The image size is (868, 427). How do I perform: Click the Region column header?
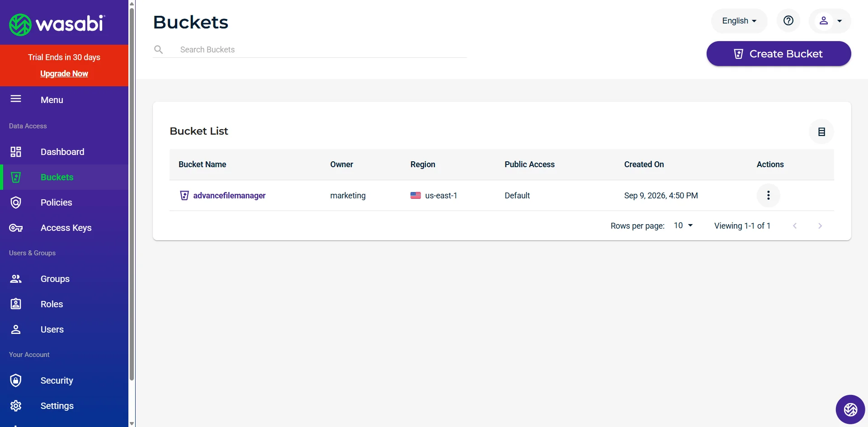point(423,164)
